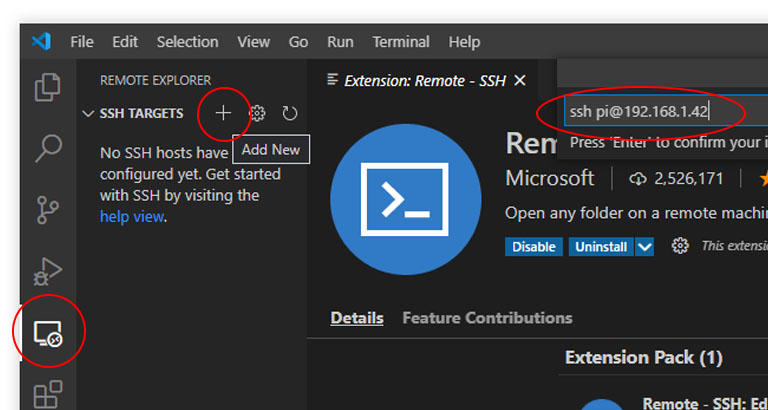This screenshot has width=768, height=410.
Task: Open the Help menu
Action: point(464,42)
